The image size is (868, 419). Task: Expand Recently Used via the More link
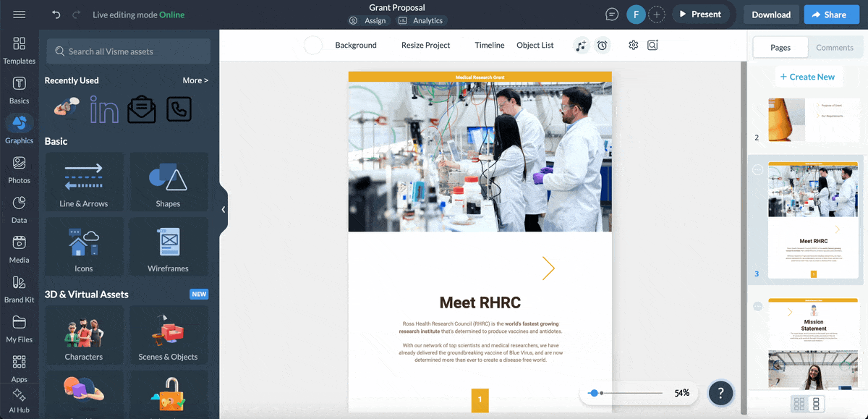pos(194,80)
